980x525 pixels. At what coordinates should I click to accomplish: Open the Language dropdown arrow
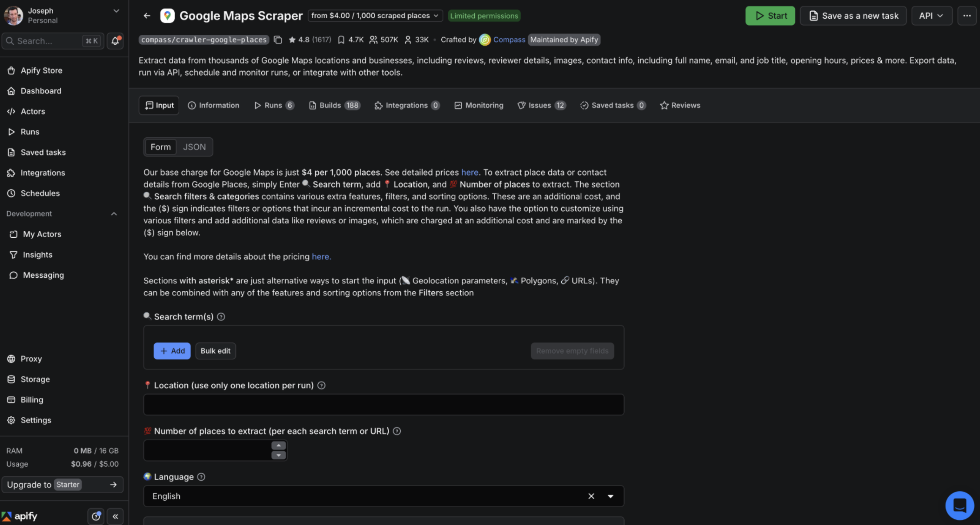point(610,496)
